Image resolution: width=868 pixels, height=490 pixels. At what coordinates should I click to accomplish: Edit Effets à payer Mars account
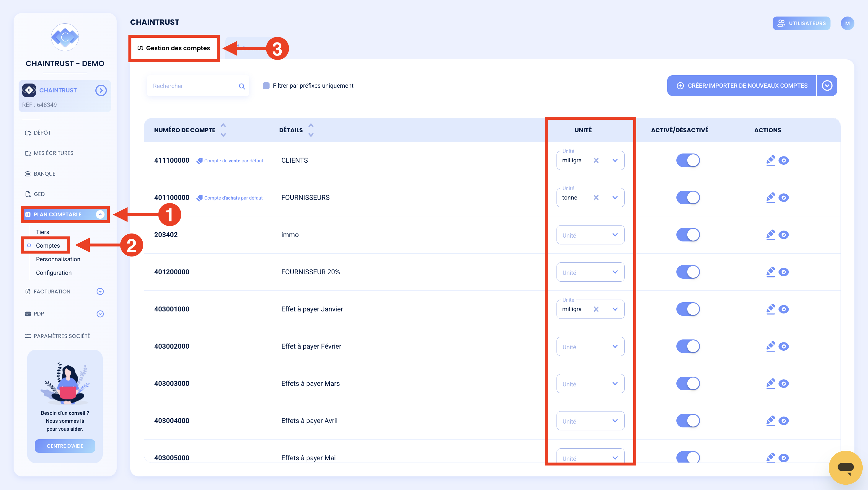pyautogui.click(x=770, y=383)
